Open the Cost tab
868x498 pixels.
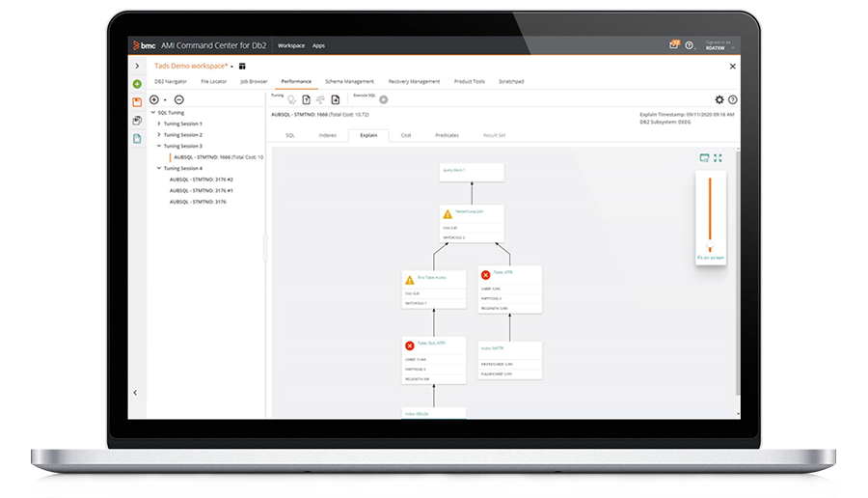(x=406, y=135)
